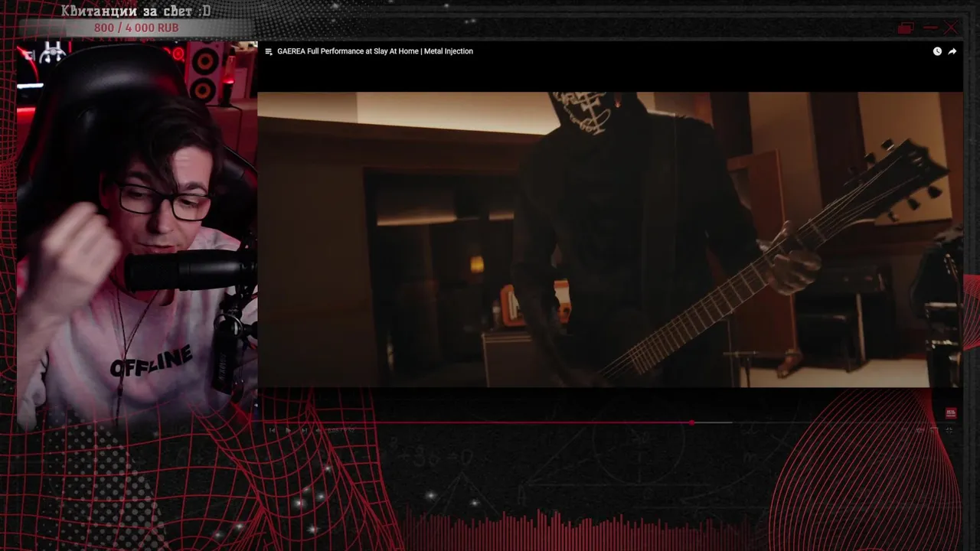Screen dimensions: 980x551
Task: Click the red minimize dash in the overlay frame
Action: (x=930, y=28)
